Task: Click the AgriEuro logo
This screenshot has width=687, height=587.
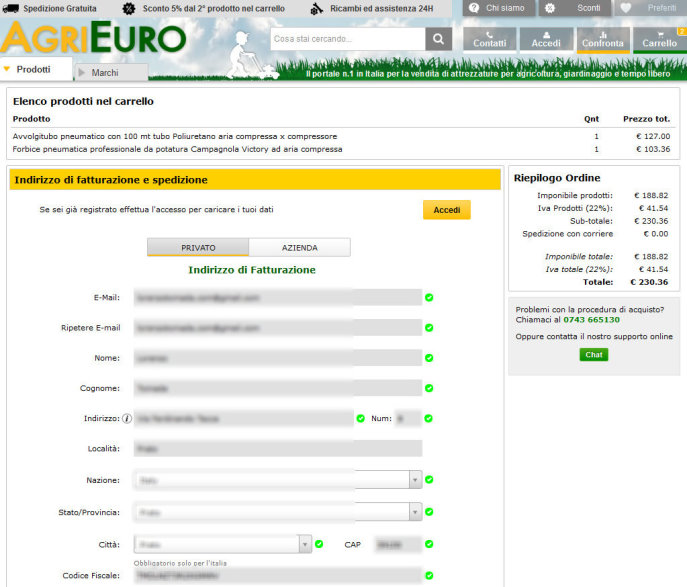Action: pos(94,38)
